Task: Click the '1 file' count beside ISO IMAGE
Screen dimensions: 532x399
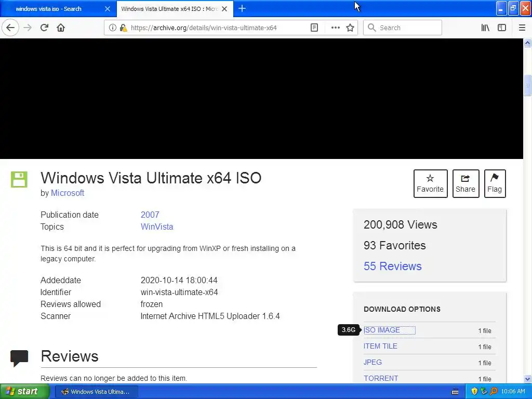Action: tap(485, 330)
